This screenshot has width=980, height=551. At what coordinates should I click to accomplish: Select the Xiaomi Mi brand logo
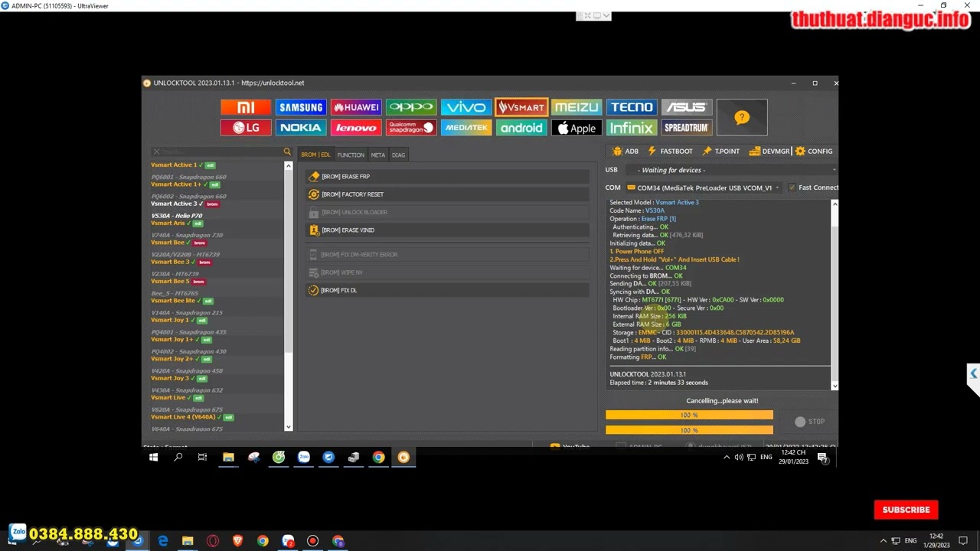[x=246, y=107]
